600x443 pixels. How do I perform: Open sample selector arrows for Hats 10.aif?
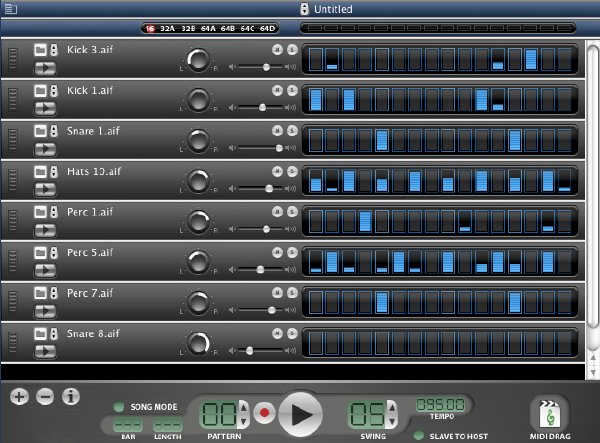(x=54, y=171)
